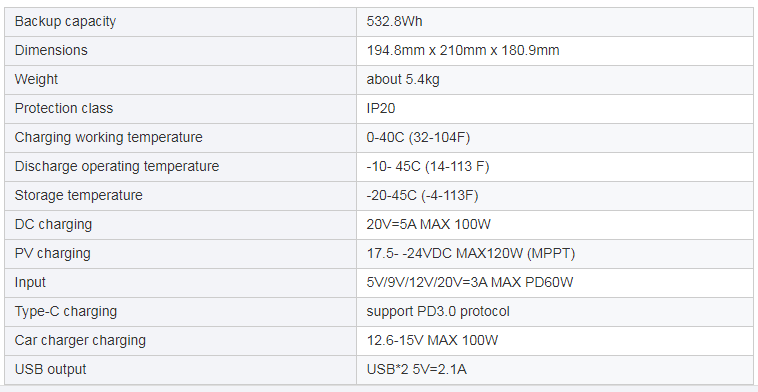Click the DC charging label
Image resolution: width=758 pixels, height=392 pixels.
53,224
